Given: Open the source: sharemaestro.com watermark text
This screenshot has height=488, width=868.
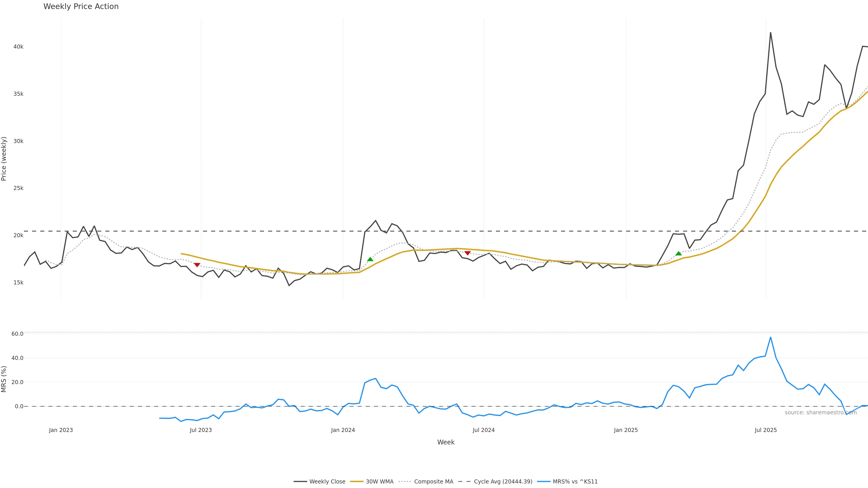Looking at the screenshot, I should pyautogui.click(x=821, y=413).
